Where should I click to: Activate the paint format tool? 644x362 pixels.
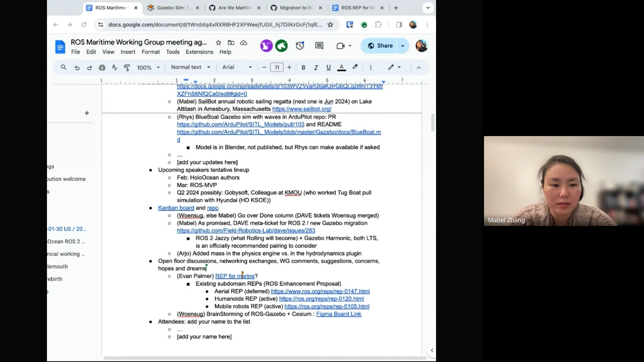(127, 67)
